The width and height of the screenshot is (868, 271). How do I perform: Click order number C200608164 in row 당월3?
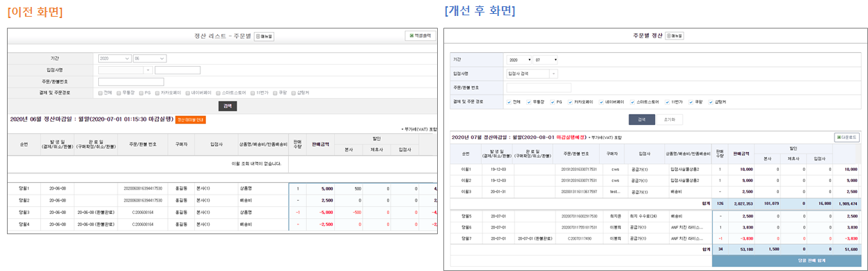pos(143,212)
